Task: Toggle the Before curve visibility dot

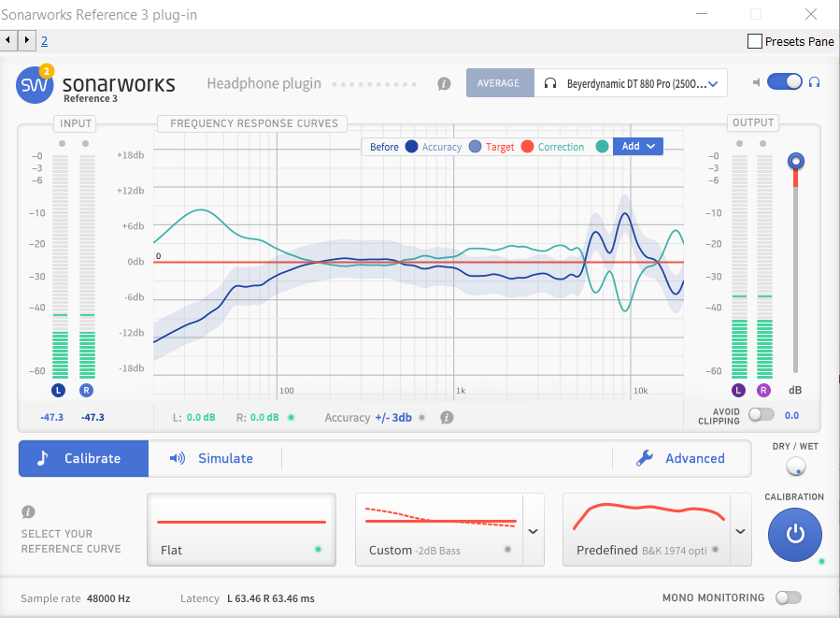Action: [411, 147]
